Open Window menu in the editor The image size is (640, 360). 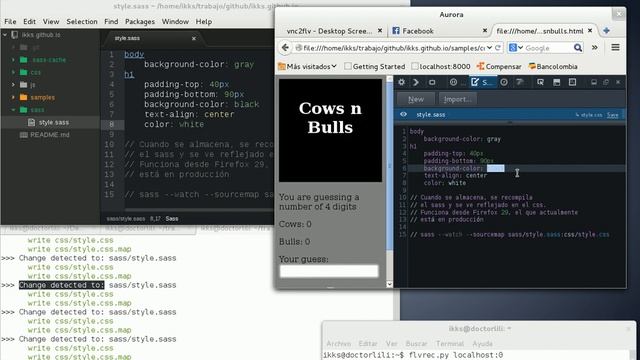pos(175,21)
